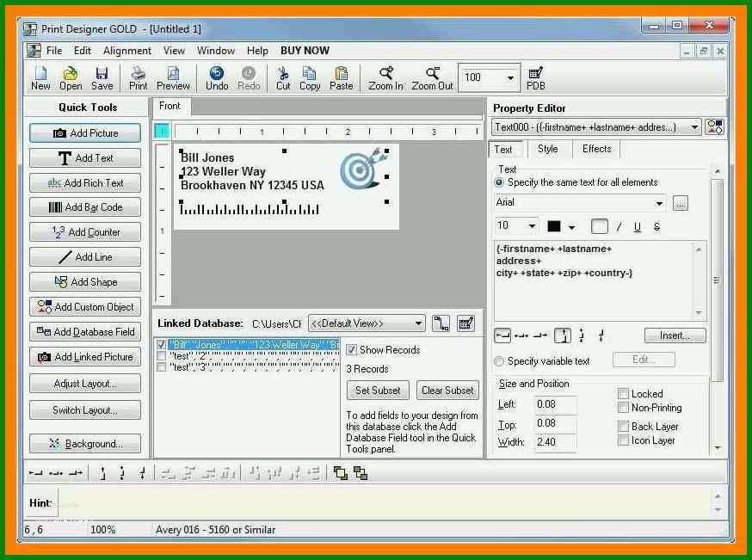This screenshot has height=560, width=752.
Task: Click the Zoom Out tool
Action: click(432, 78)
